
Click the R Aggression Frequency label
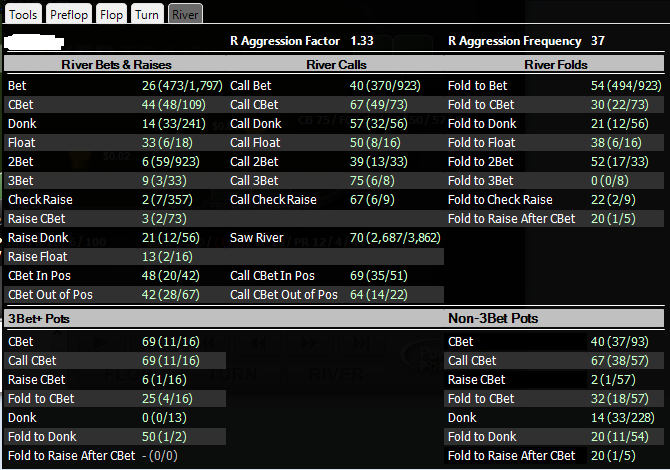[x=514, y=41]
